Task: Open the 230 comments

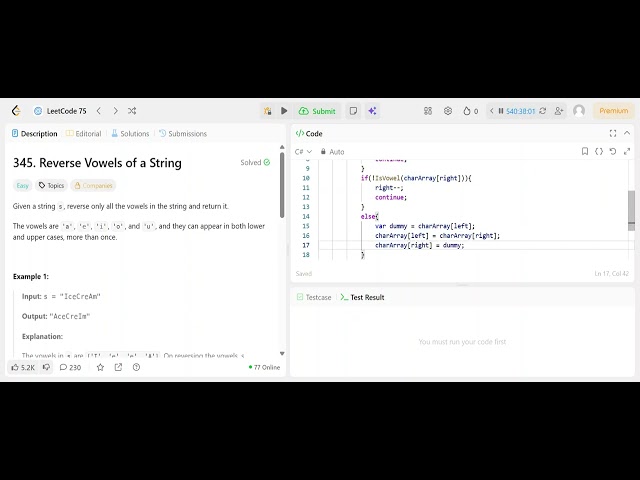Action: (70, 367)
